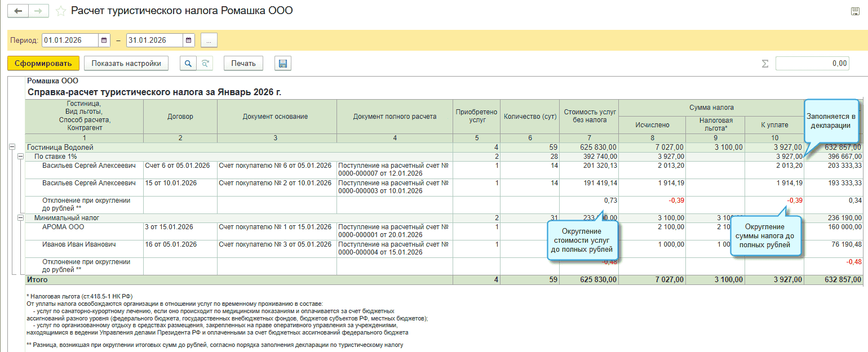
Task: Collapse the Гостиница Водолей group
Action: point(12,147)
